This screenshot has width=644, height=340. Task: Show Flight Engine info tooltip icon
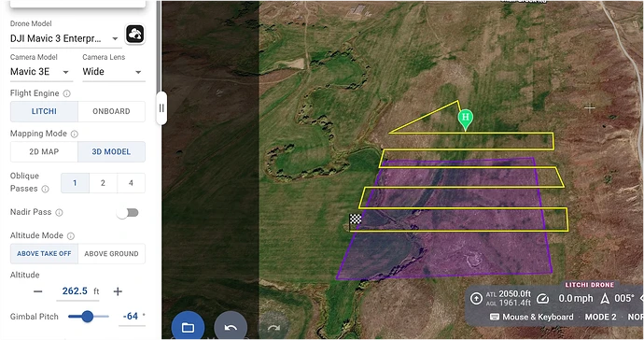pyautogui.click(x=66, y=93)
